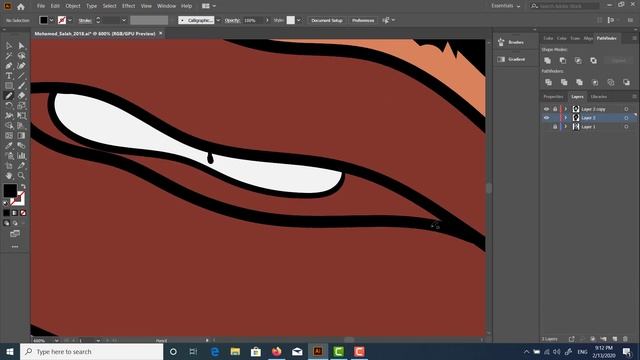Select the Rectangle tool
This screenshot has width=640, height=360.
point(9,86)
